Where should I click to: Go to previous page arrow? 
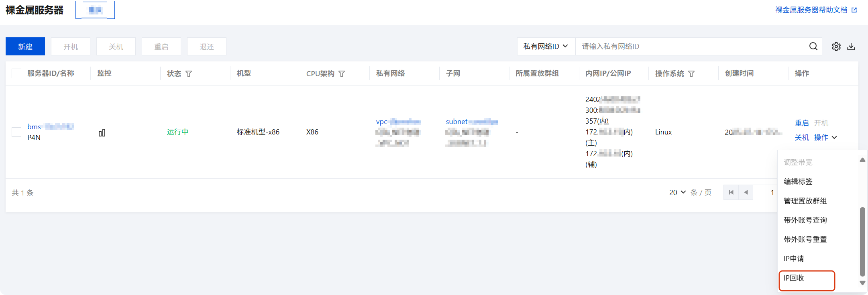(x=746, y=193)
